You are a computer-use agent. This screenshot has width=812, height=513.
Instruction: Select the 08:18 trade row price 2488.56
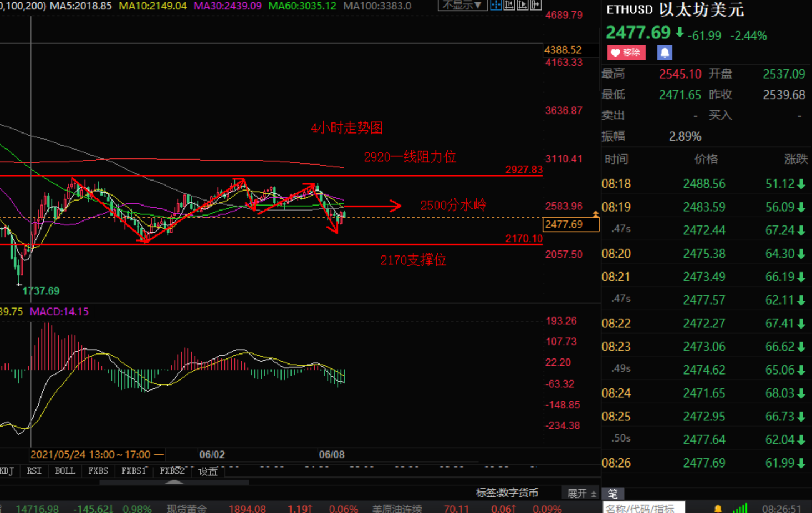704,184
